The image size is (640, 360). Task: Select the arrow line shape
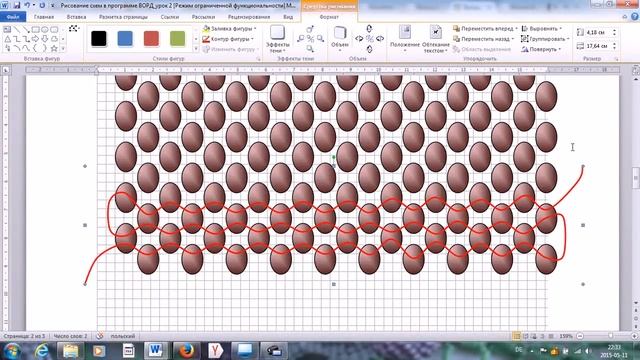click(26, 29)
